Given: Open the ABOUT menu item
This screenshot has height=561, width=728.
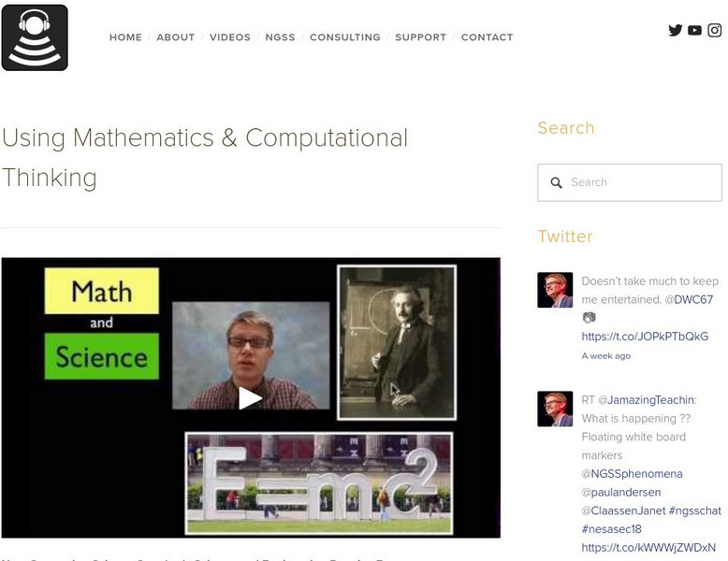Looking at the screenshot, I should [176, 37].
